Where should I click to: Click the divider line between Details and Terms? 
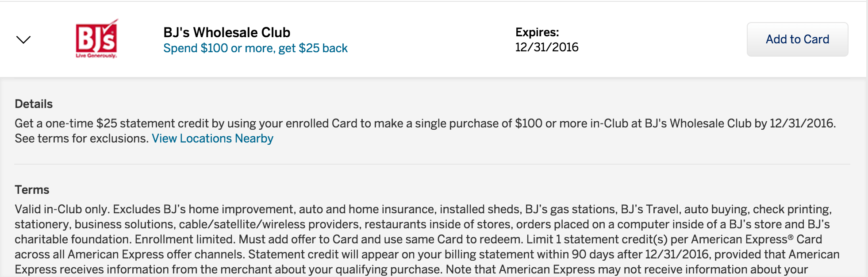click(432, 164)
